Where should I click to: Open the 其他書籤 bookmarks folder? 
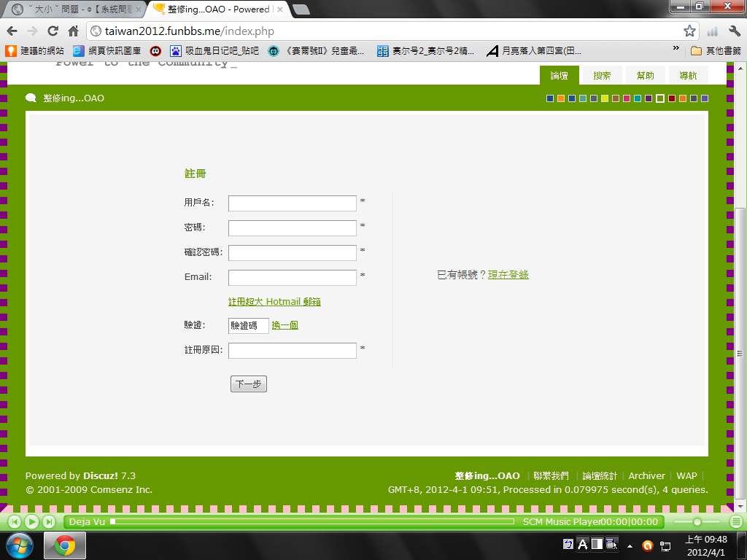point(715,50)
